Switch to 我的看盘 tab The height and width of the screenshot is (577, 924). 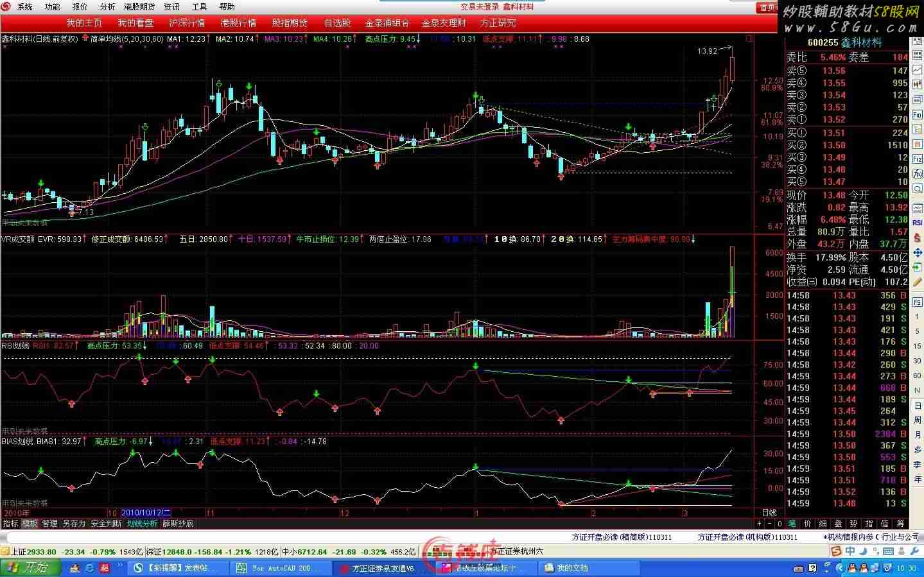[x=135, y=23]
